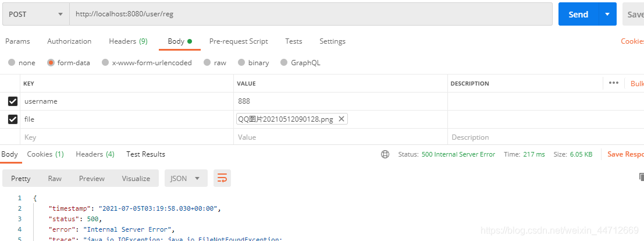Click the Save button
Screen dimensions: 644x241
point(634,14)
